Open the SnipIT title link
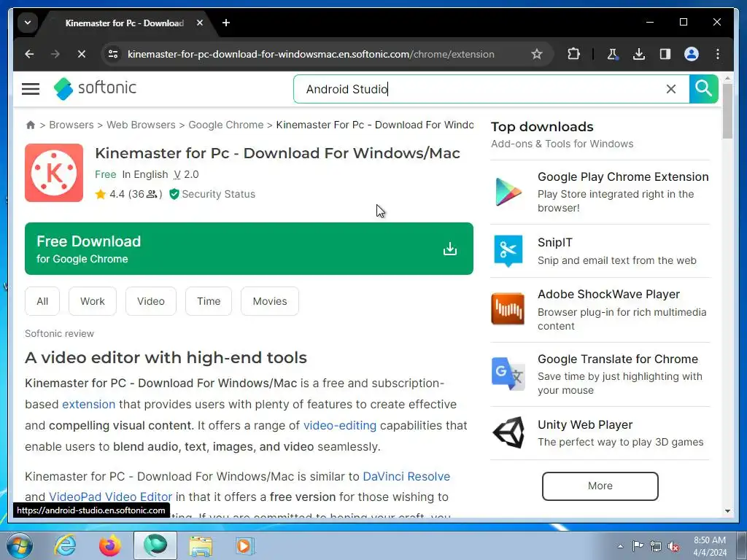 click(555, 242)
